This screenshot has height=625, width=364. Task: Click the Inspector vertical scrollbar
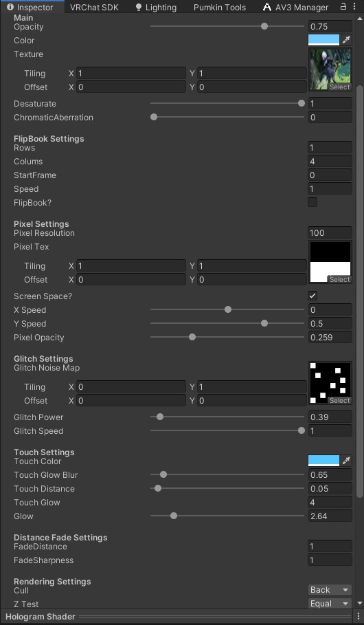(x=360, y=291)
